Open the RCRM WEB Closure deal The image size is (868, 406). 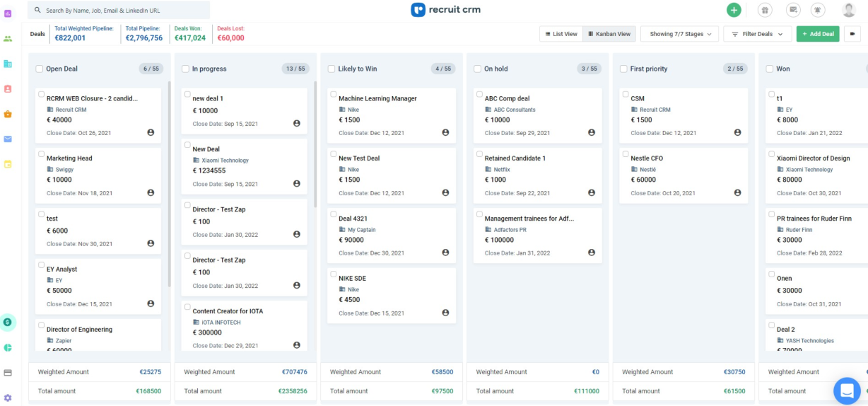93,98
